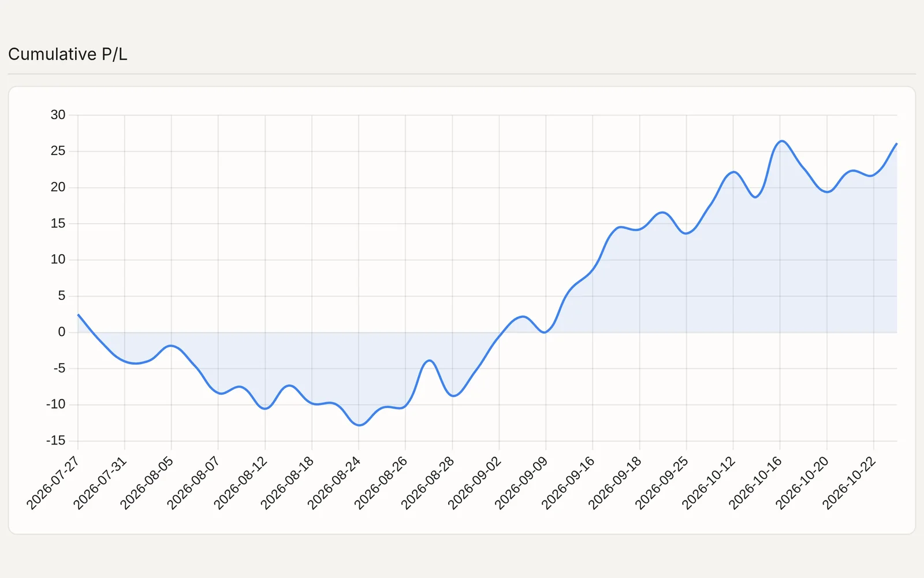The height and width of the screenshot is (578, 924).
Task: Click the 2026-07-27 x-axis date label
Action: click(x=53, y=483)
